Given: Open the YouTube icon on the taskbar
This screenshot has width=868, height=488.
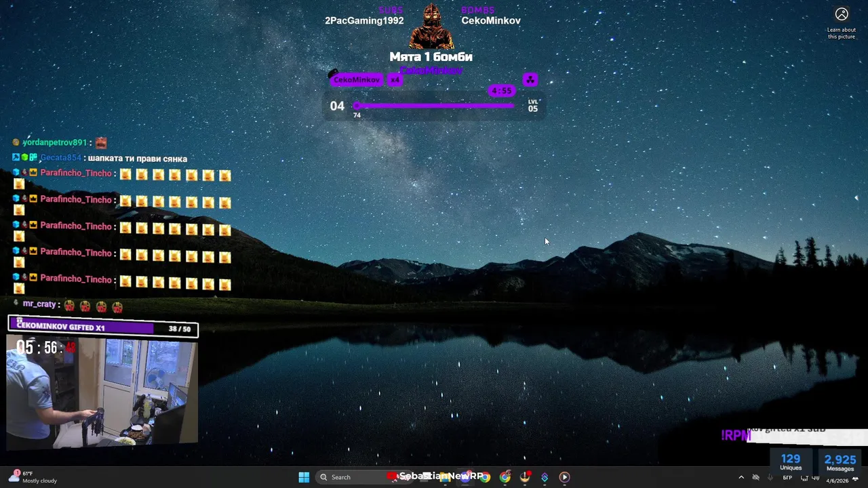Looking at the screenshot, I should pos(391,476).
